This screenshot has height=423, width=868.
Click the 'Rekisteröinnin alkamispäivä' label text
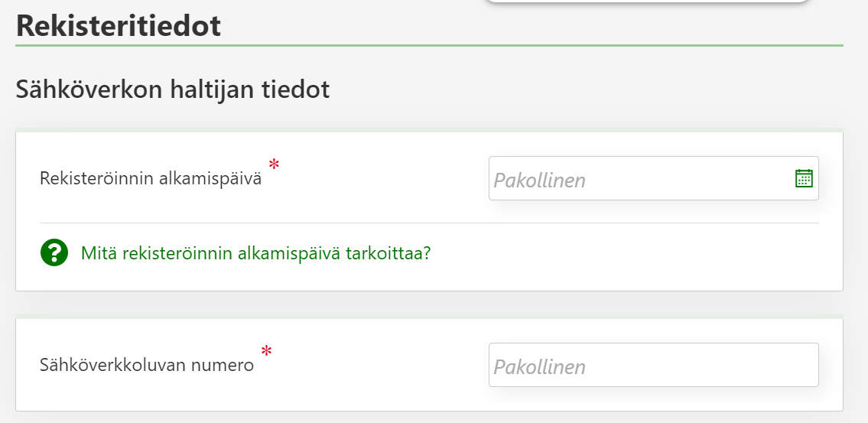151,179
